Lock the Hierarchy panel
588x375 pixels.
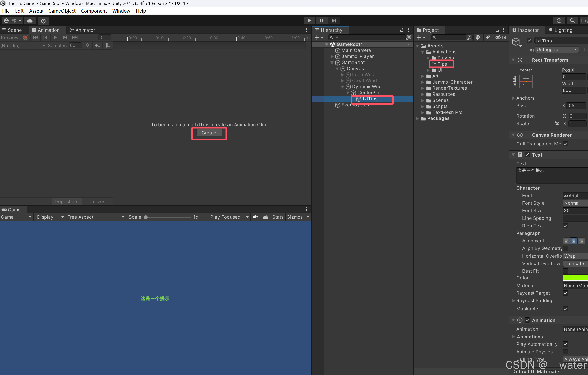pyautogui.click(x=402, y=30)
